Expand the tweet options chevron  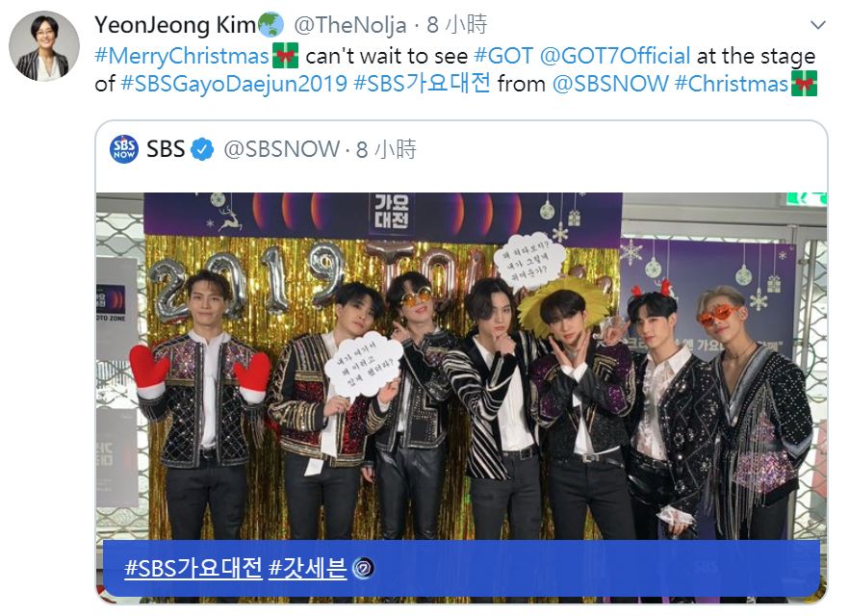point(817,24)
